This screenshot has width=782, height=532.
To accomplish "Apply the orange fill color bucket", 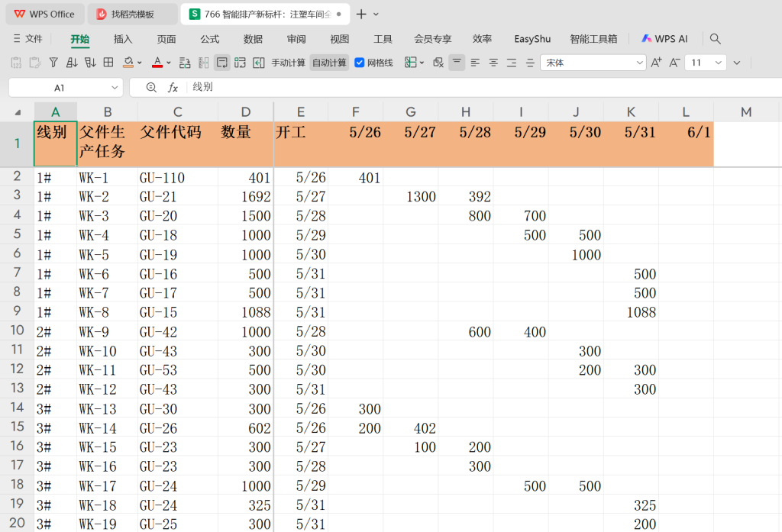I will click(x=128, y=63).
